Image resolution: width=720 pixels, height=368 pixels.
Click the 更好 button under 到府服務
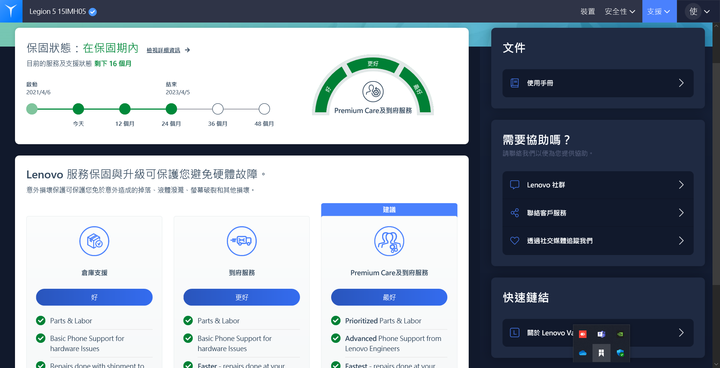click(242, 297)
